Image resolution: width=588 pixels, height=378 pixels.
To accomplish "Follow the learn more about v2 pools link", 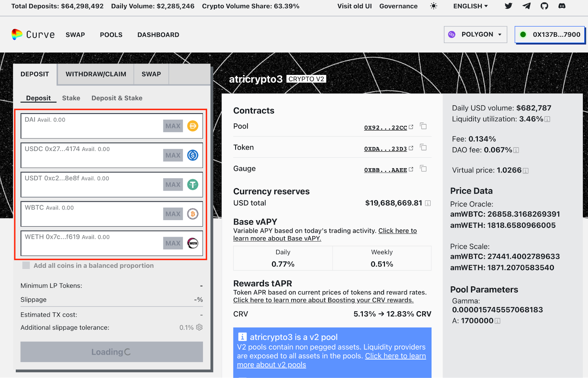I will coord(331,360).
